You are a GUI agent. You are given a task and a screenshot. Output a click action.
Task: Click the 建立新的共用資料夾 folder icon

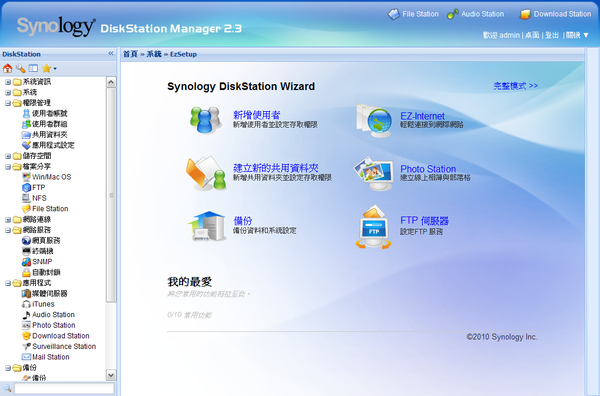pos(206,173)
